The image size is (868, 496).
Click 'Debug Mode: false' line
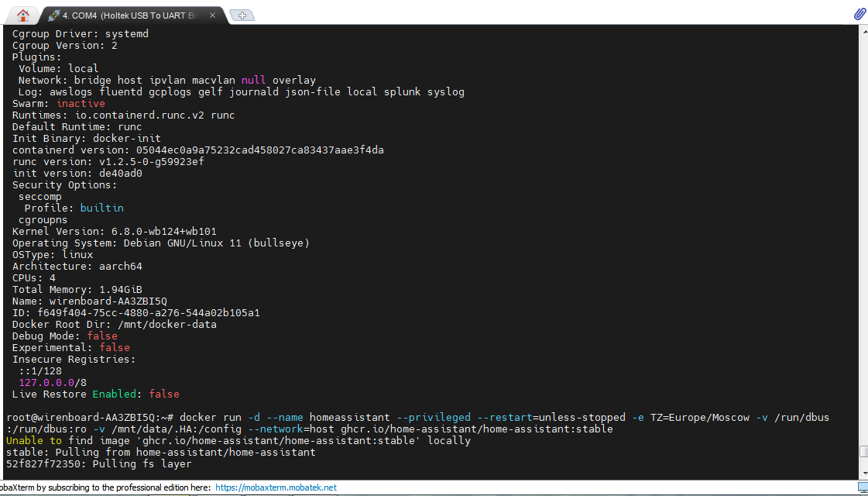(x=65, y=336)
